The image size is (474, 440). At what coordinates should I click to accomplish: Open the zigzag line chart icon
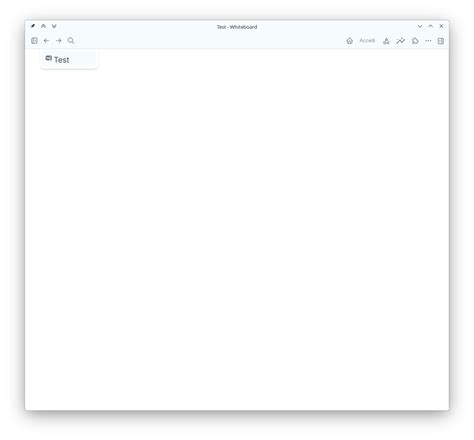[x=400, y=41]
